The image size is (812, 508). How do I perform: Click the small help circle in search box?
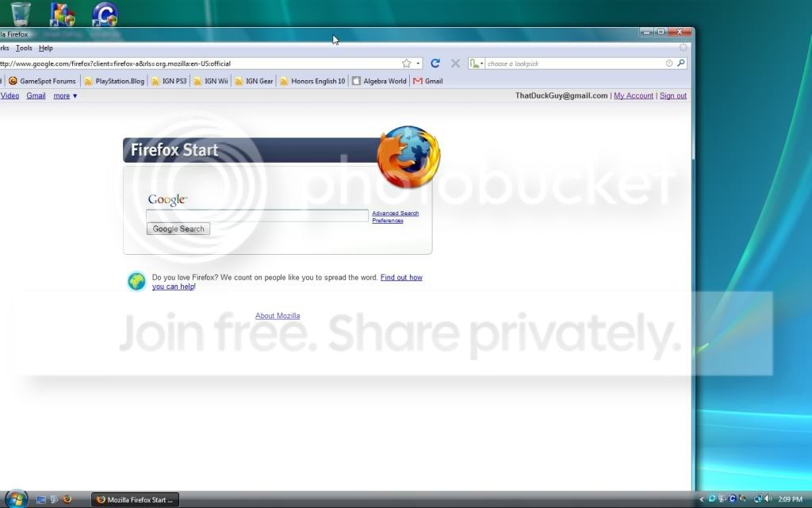(x=669, y=63)
